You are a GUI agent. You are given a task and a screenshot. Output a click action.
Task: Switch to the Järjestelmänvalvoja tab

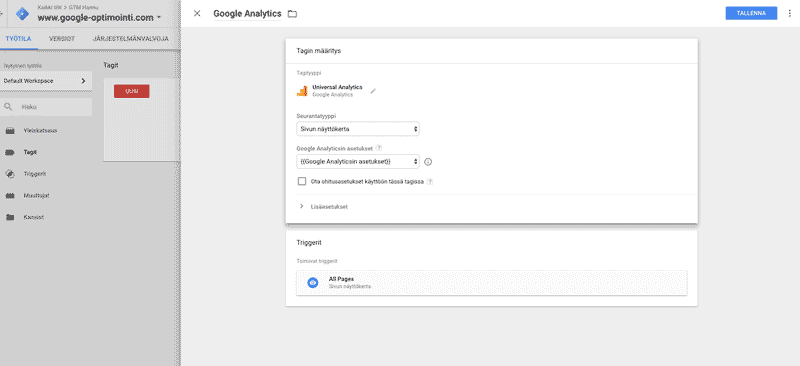tap(131, 39)
